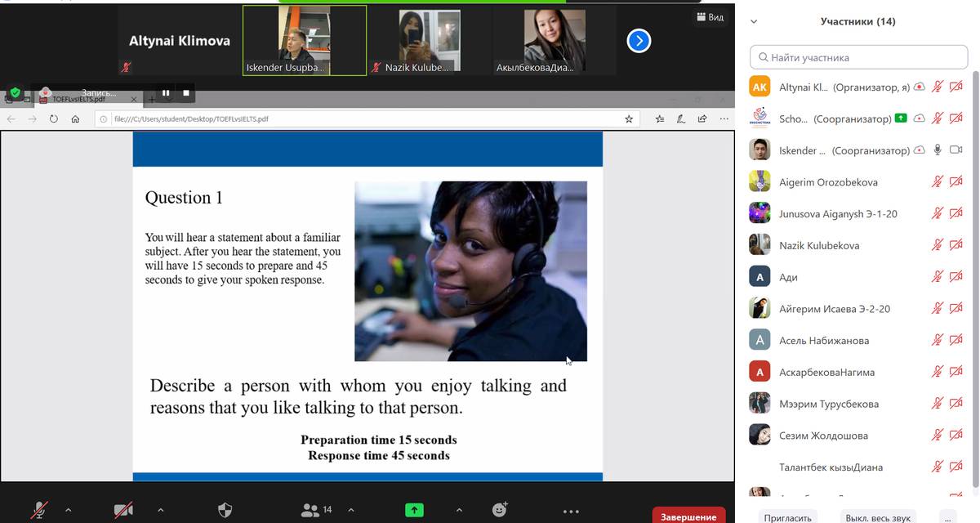
Task: Click the Пригласить button
Action: point(787,517)
